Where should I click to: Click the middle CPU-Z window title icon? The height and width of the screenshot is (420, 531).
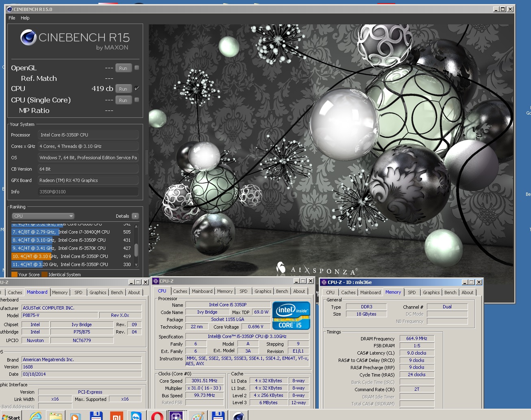pyautogui.click(x=155, y=281)
